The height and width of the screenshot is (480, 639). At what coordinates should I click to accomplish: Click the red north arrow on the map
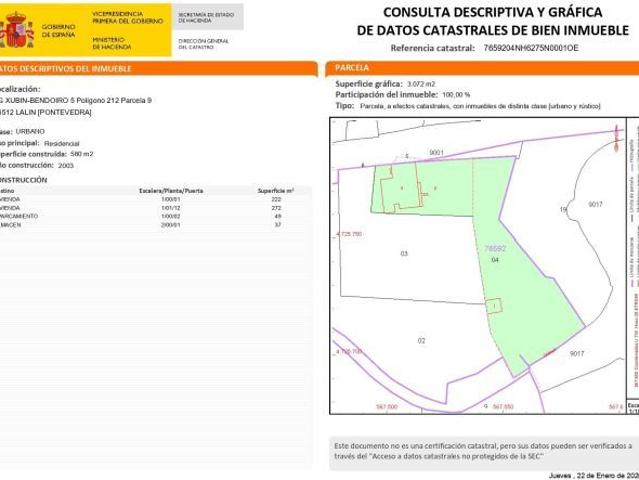tap(617, 139)
